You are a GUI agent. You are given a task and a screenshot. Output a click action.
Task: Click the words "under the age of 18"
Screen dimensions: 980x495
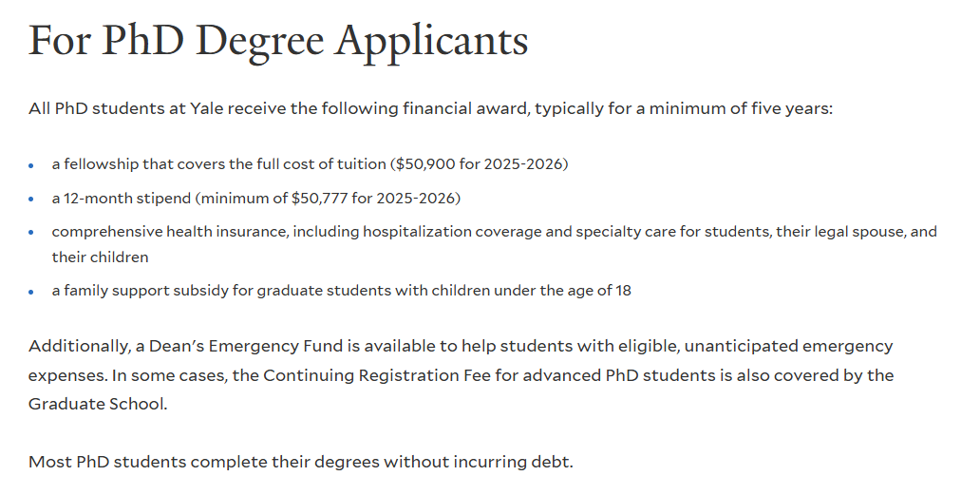(560, 291)
